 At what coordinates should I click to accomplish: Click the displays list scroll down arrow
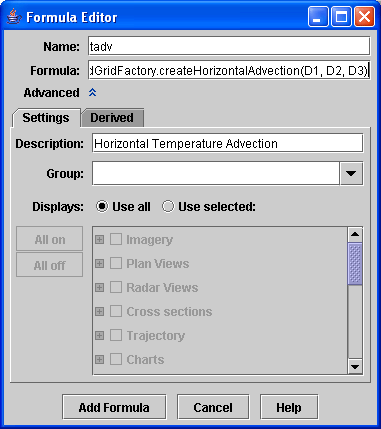[355, 367]
